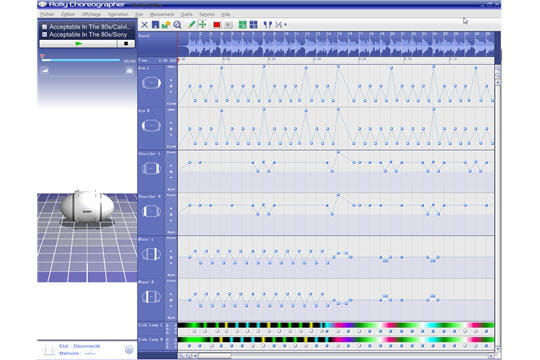Viewport: 540px width, 360px height.
Task: Click the black stop button
Action: (126, 44)
